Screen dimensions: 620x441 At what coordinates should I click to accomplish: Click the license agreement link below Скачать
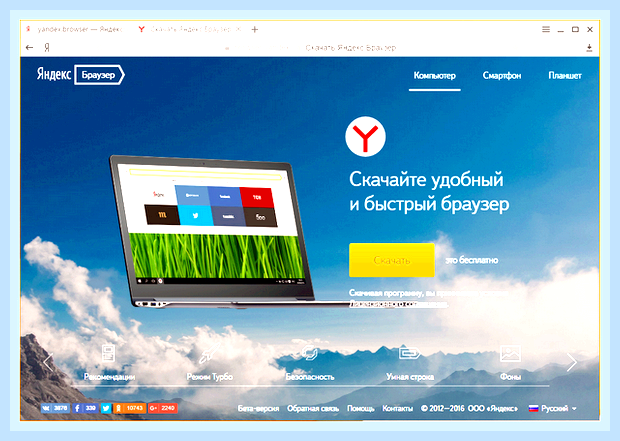[399, 304]
